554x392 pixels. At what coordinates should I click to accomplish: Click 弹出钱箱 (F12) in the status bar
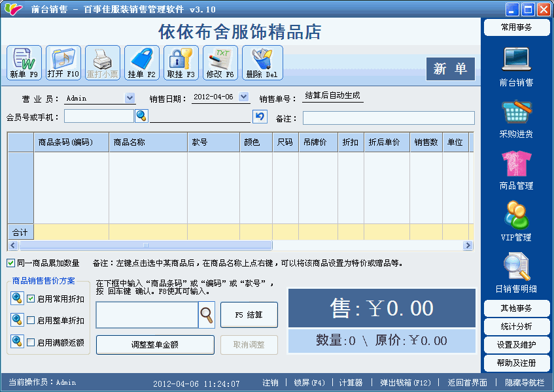(406, 383)
